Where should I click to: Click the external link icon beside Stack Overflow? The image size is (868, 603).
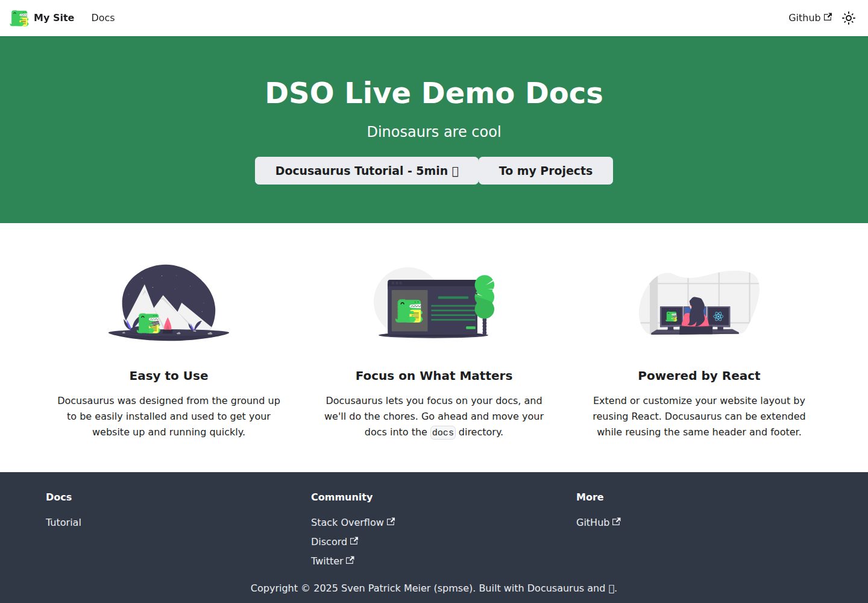(391, 522)
